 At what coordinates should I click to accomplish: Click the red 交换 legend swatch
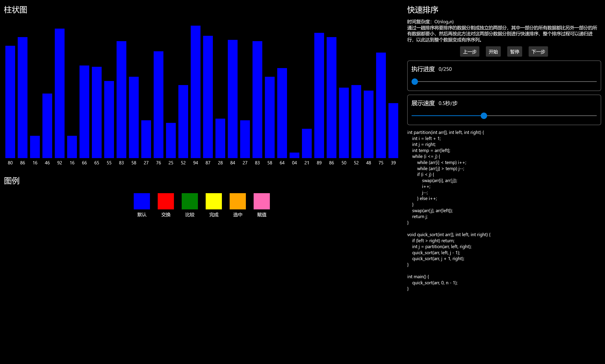(x=166, y=201)
